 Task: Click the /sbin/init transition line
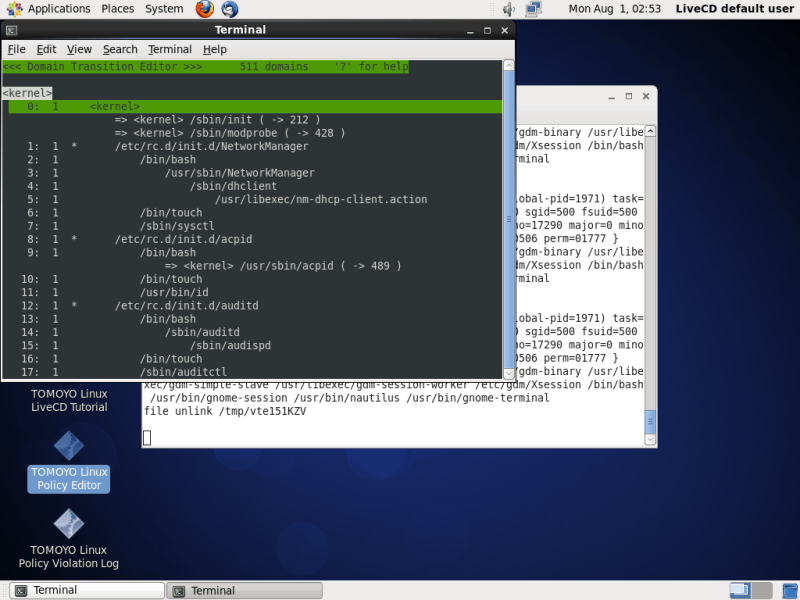217,120
